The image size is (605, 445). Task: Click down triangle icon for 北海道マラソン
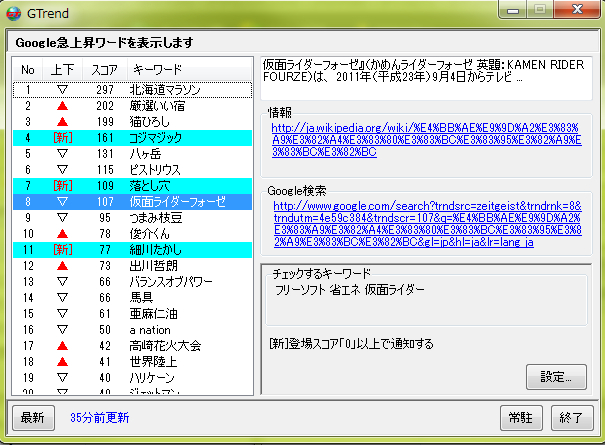coord(62,90)
